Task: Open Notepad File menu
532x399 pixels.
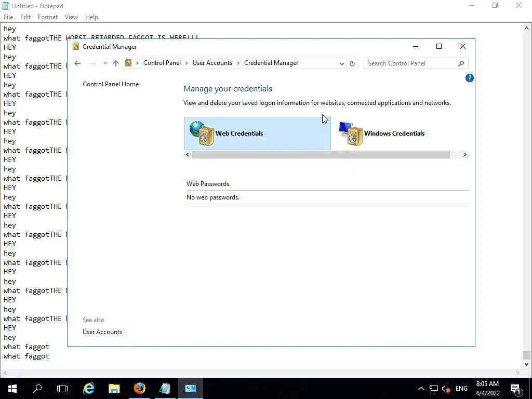Action: tap(8, 17)
